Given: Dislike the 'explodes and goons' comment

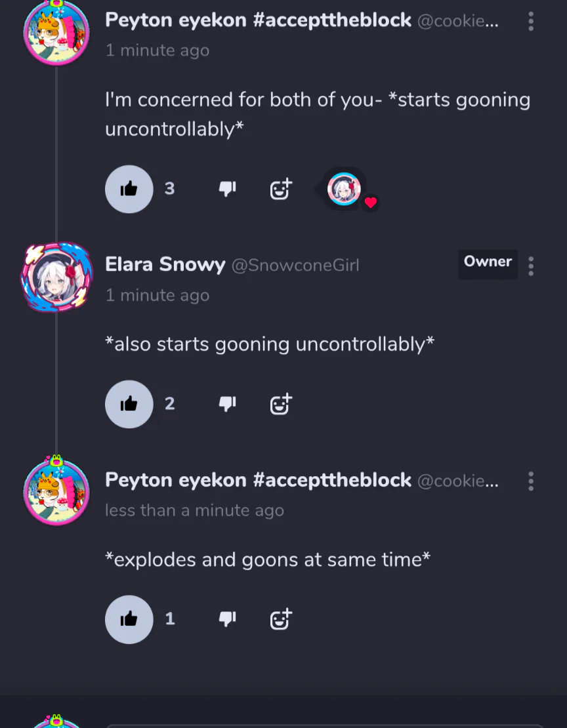Looking at the screenshot, I should pos(227,619).
